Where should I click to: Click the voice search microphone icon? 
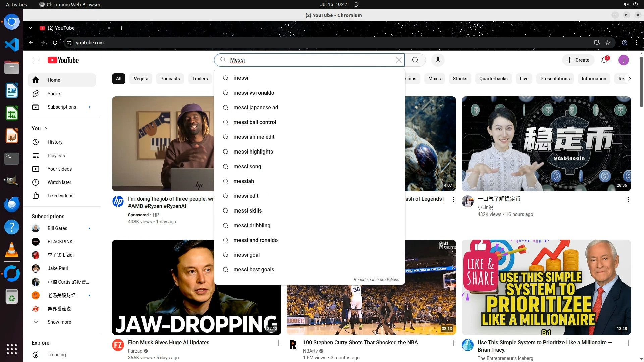click(x=438, y=60)
